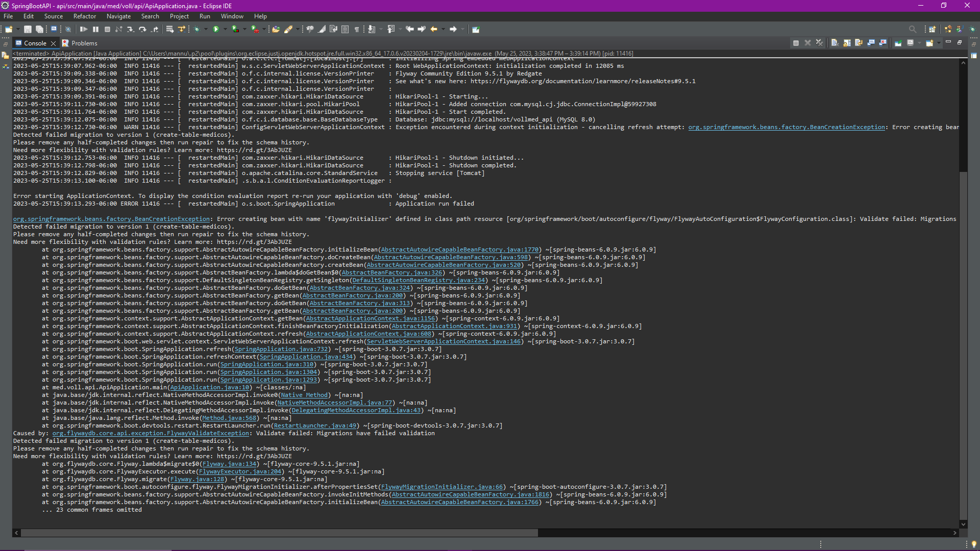The image size is (980, 551).
Task: Toggle Show Console on Standard Out
Action: click(x=871, y=43)
